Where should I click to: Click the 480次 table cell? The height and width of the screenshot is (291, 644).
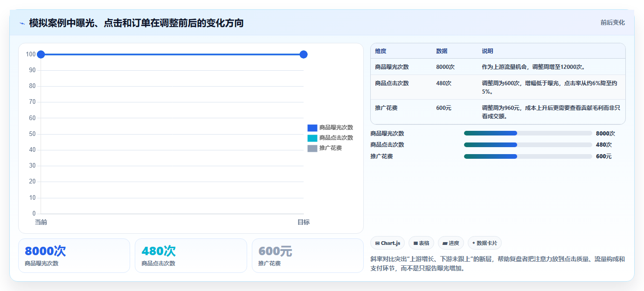click(x=444, y=83)
